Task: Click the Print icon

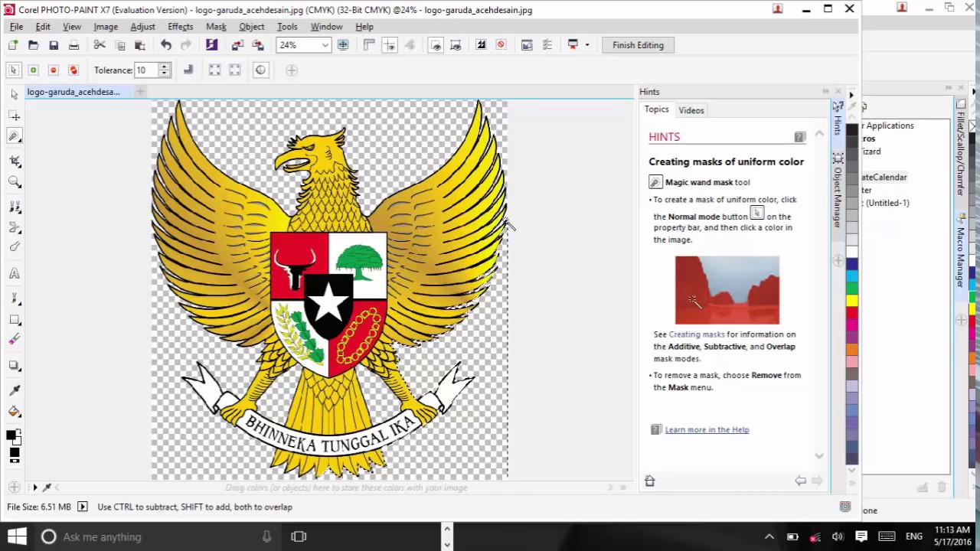Action: pyautogui.click(x=73, y=45)
